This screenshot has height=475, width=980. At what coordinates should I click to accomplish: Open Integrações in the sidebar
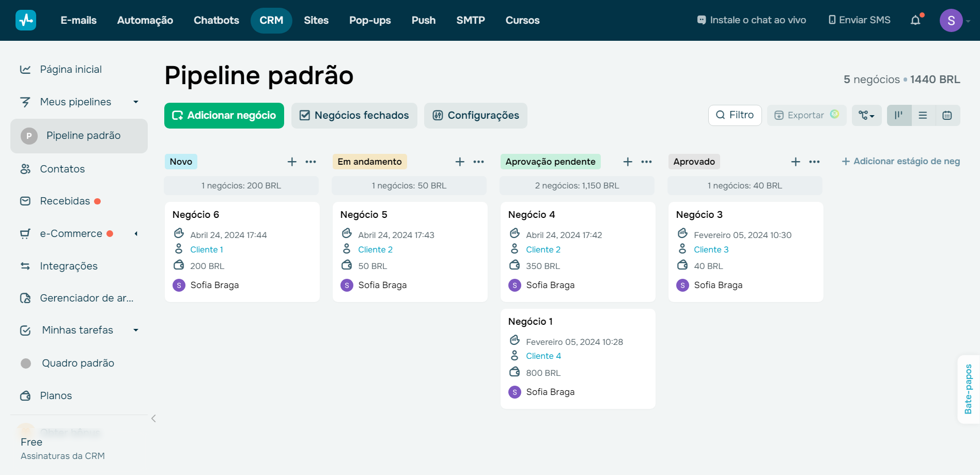68,266
